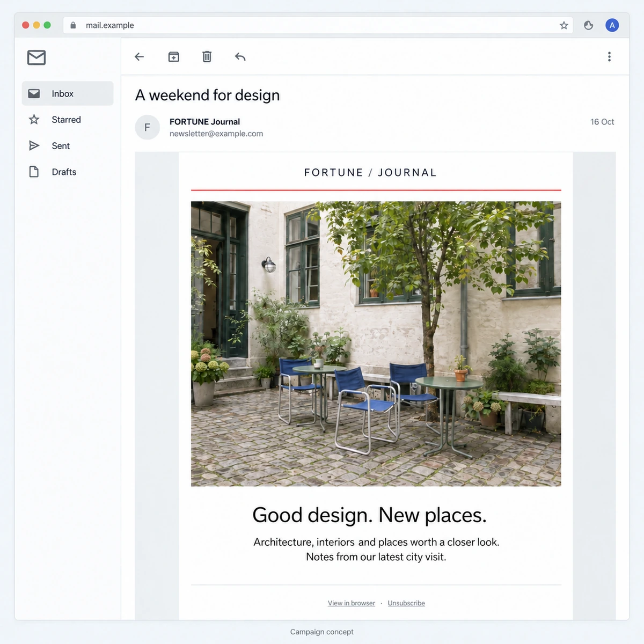This screenshot has height=644, width=644.
Task: Open the three-dot more options menu
Action: (x=609, y=57)
